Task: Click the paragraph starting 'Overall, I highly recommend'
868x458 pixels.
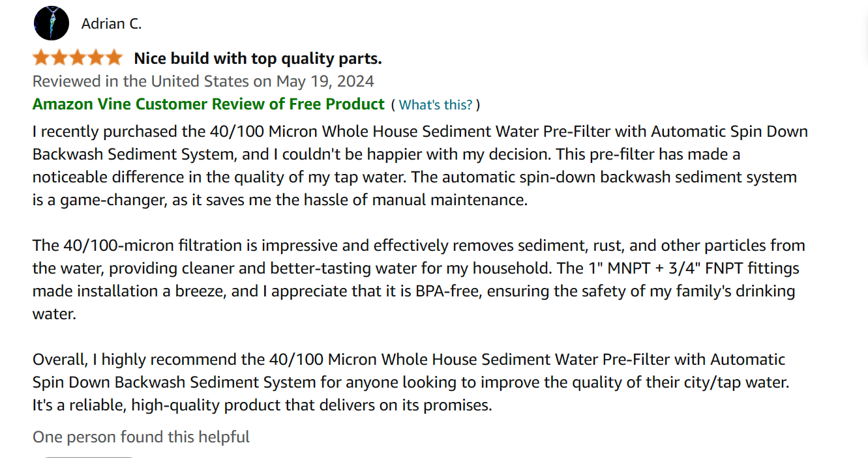Action: click(x=412, y=382)
